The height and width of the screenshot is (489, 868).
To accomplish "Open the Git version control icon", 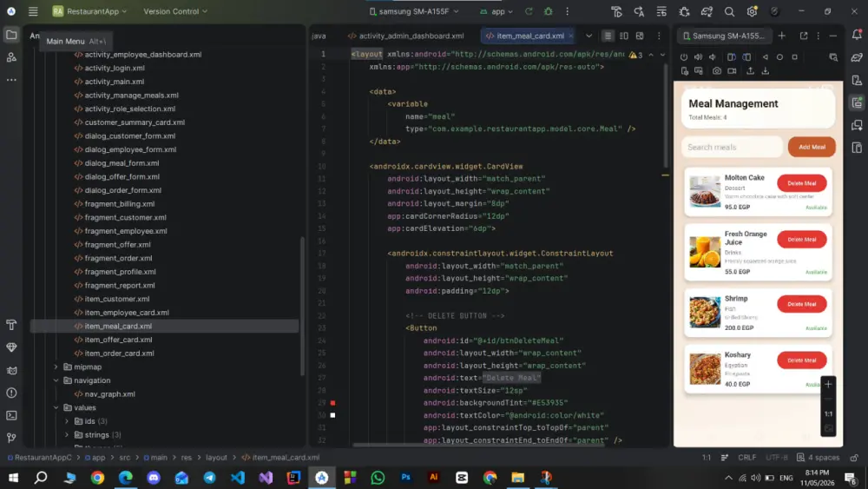I will pos(11,438).
